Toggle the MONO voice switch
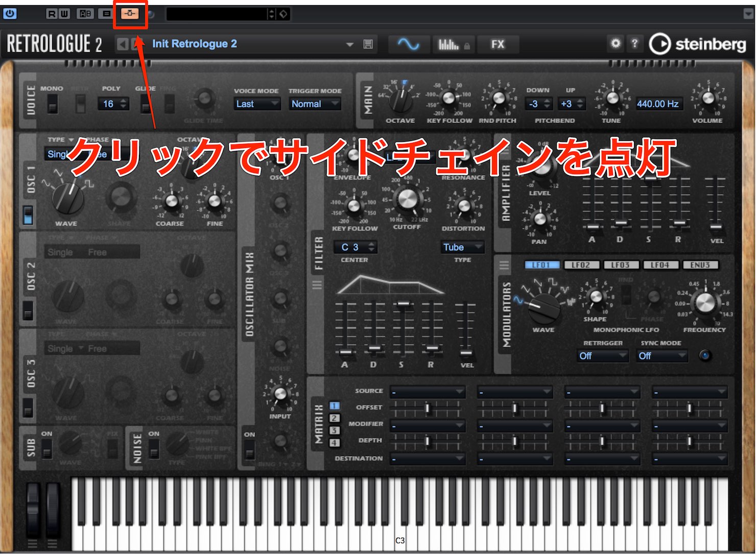756x554 pixels. [x=52, y=104]
